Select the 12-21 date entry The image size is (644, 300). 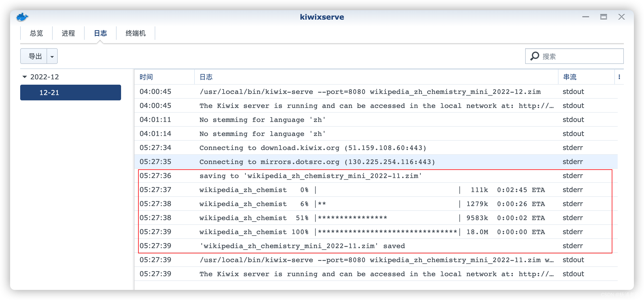(x=71, y=93)
